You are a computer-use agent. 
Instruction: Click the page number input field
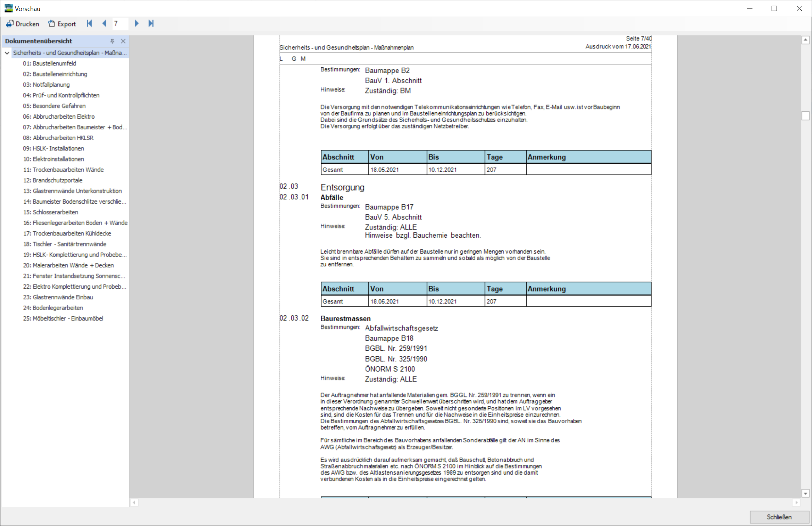click(x=120, y=24)
